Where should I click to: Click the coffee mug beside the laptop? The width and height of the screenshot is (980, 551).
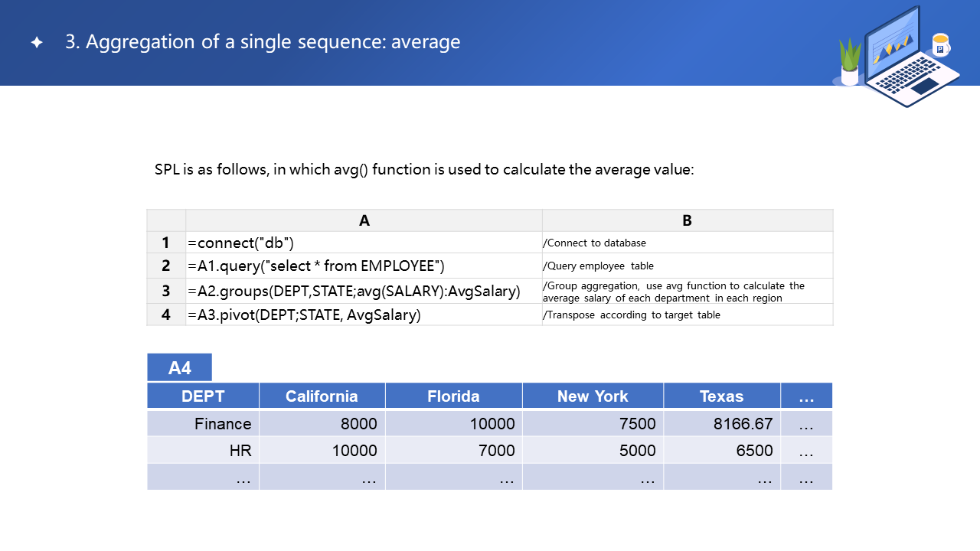pos(940,45)
